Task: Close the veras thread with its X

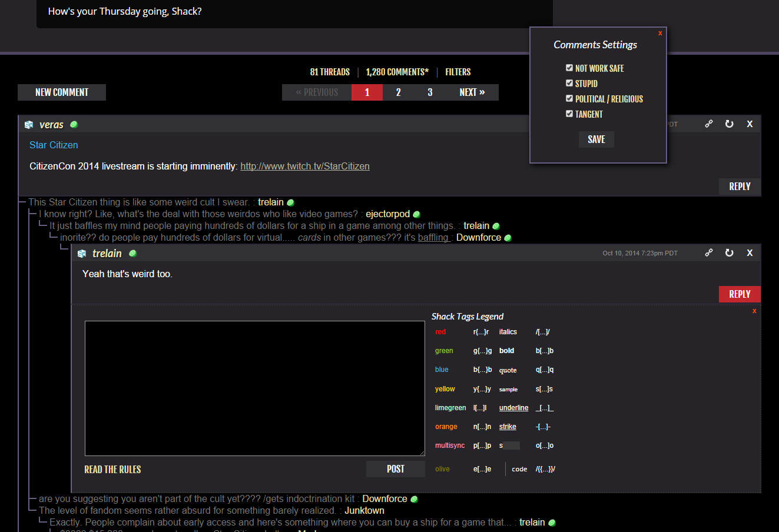Action: [x=750, y=124]
